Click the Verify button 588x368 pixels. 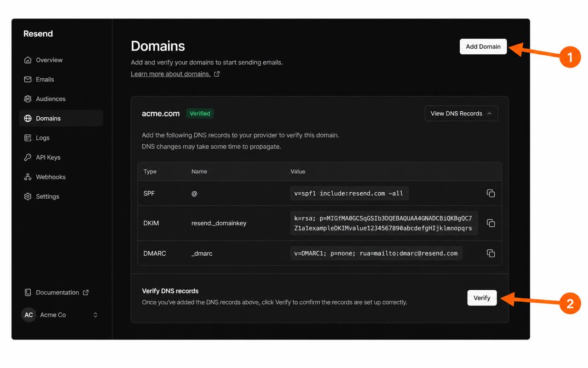(x=482, y=298)
